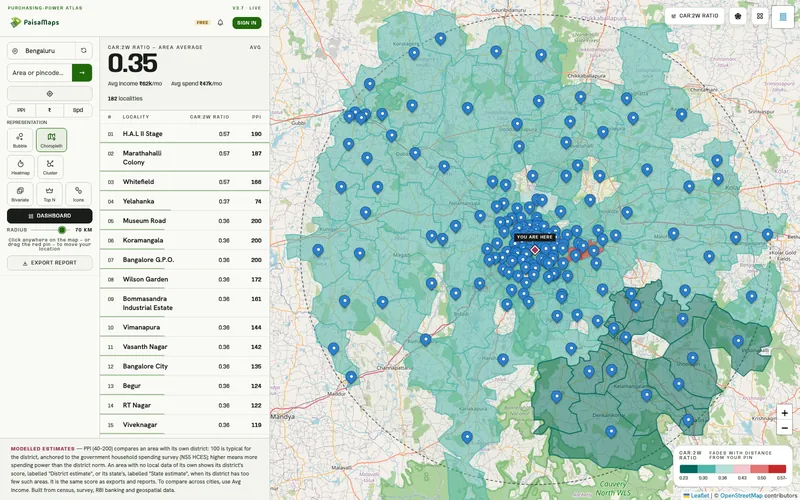Select the Bangalore G.P.O. row

tap(184, 260)
